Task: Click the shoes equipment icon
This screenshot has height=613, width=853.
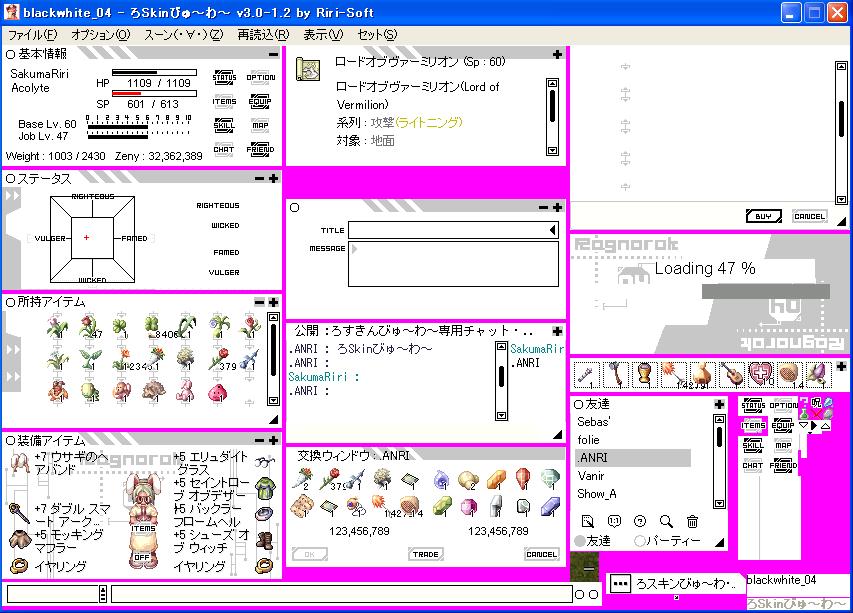Action: 264,540
